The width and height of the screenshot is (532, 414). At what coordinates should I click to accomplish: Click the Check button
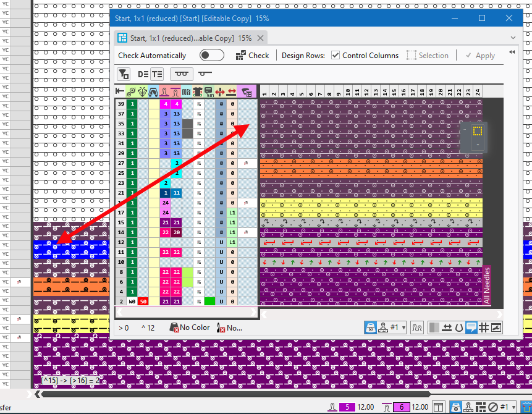pos(252,56)
